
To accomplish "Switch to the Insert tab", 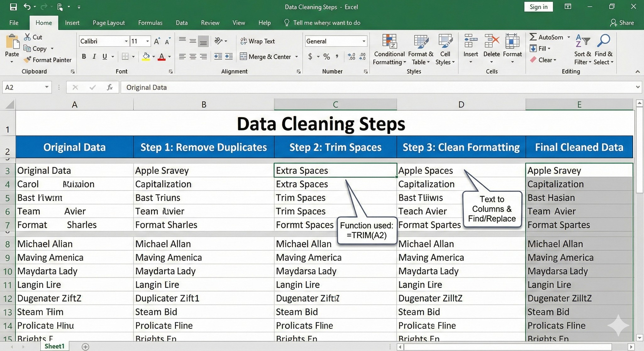I will 72,23.
